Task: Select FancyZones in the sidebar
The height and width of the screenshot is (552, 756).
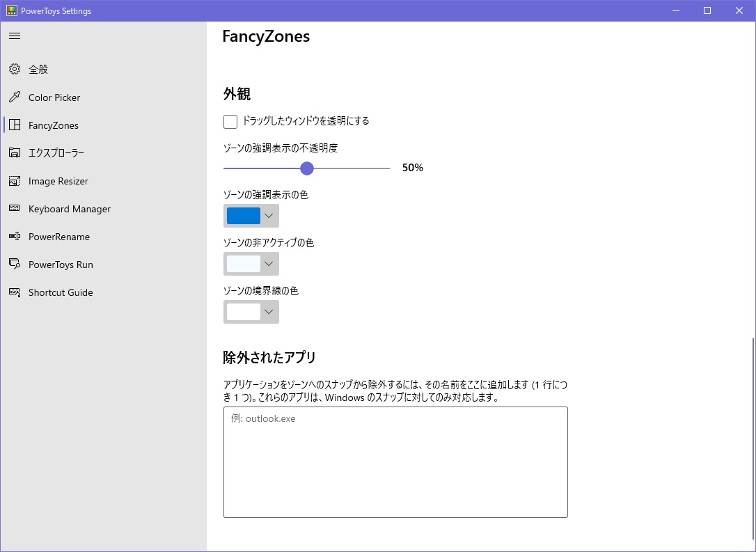Action: click(103, 125)
